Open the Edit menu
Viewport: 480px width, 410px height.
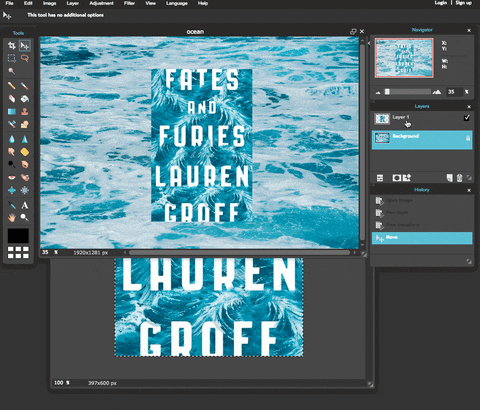pos(28,3)
